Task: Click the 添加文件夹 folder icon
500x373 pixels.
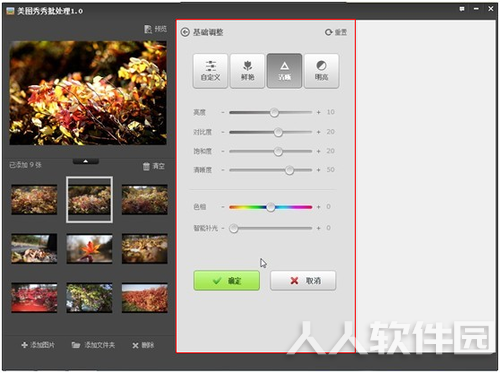Action: pyautogui.click(x=76, y=345)
